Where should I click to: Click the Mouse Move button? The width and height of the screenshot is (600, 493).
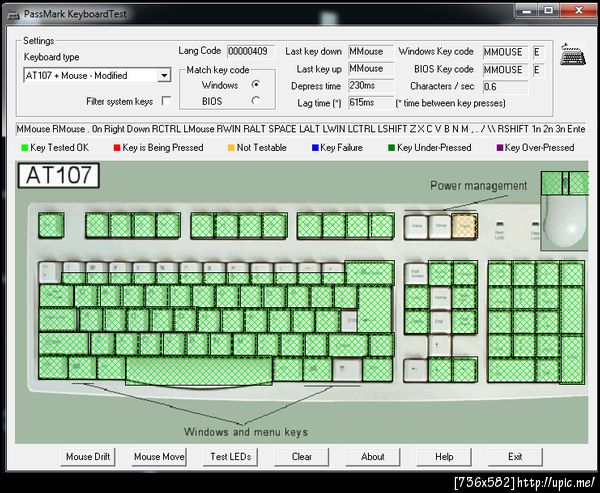159,457
